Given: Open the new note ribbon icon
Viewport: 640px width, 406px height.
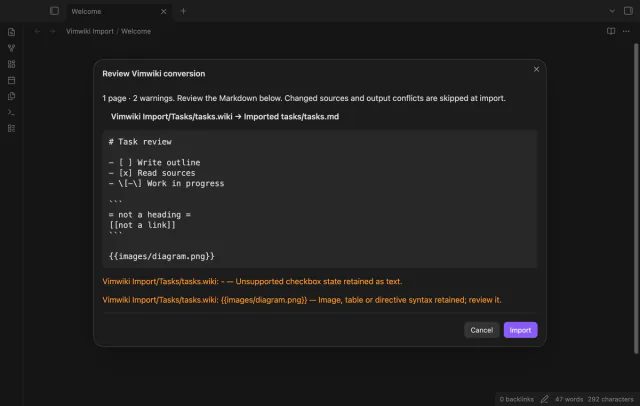Looking at the screenshot, I should (x=11, y=32).
